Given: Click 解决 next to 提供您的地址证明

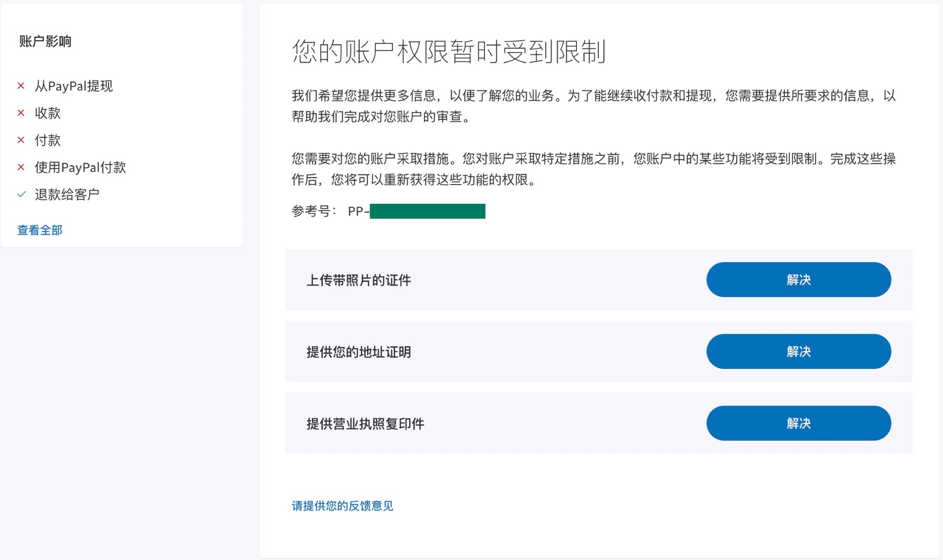Looking at the screenshot, I should coord(799,351).
